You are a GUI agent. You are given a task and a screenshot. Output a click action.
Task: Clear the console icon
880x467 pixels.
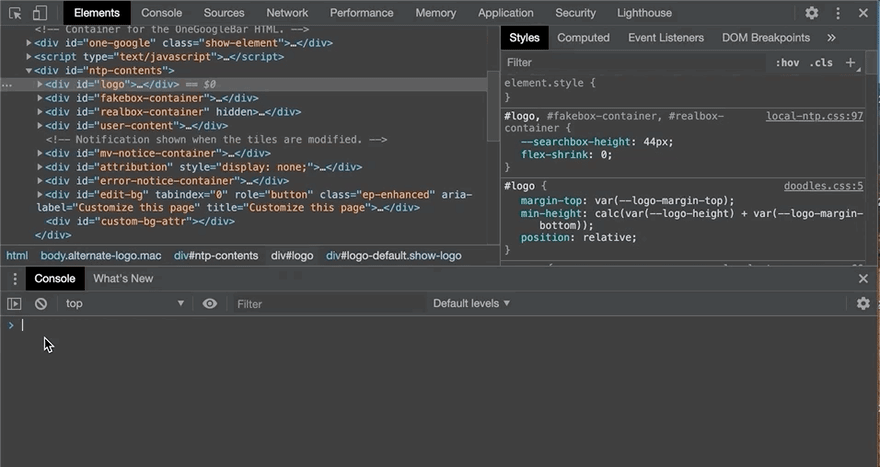click(41, 304)
